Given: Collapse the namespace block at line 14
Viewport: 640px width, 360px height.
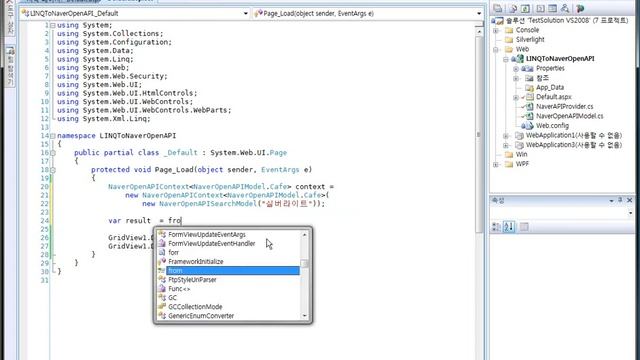Looking at the screenshot, I should [x=53, y=136].
